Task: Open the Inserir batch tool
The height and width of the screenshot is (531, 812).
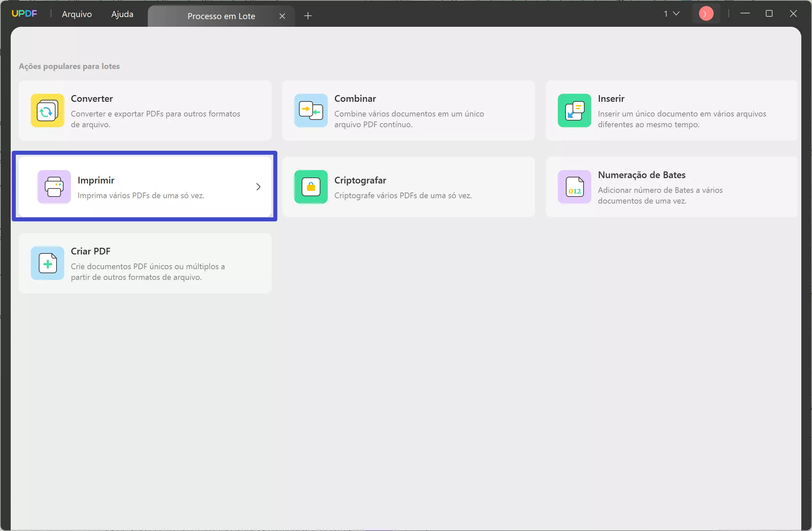Action: coord(672,110)
